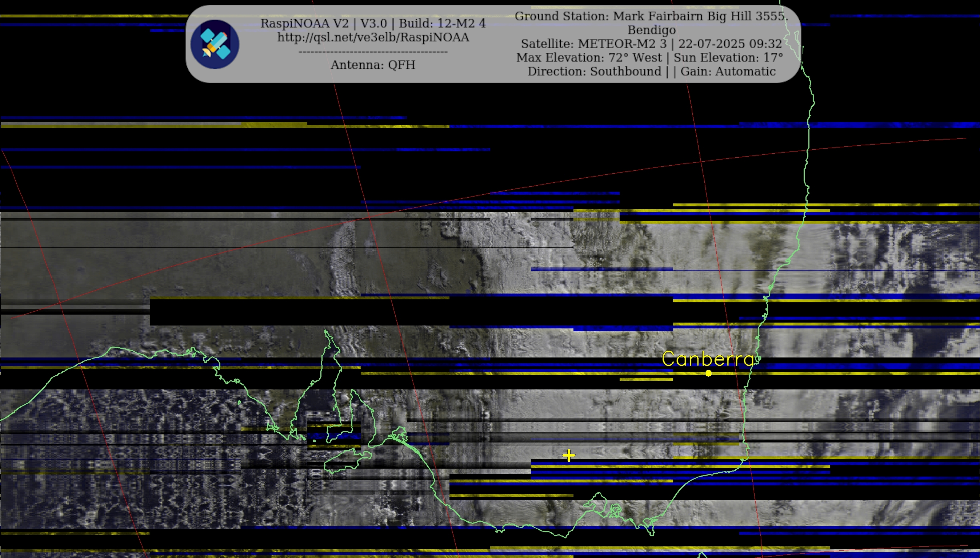Click the word Bendigo in header

651,30
